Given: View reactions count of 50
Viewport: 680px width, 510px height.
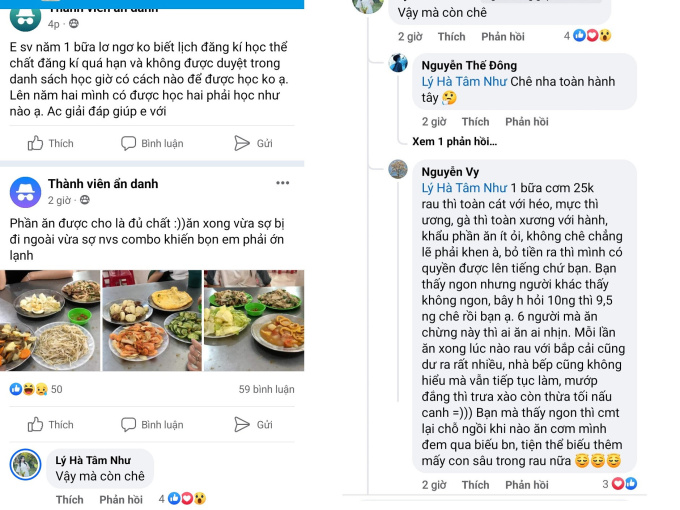Looking at the screenshot, I should [x=36, y=389].
